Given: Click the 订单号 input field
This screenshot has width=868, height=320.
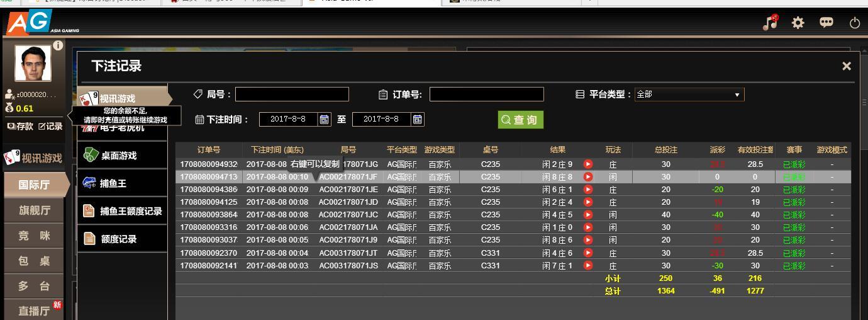Looking at the screenshot, I should click(486, 94).
